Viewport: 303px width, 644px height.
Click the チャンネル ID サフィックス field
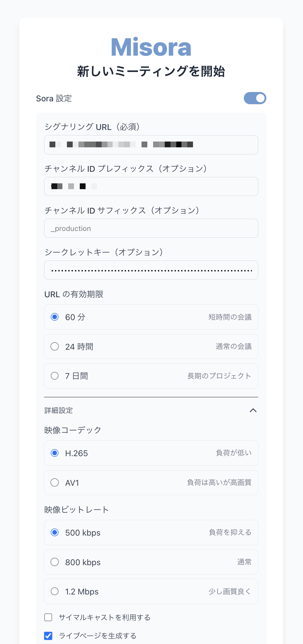[151, 228]
